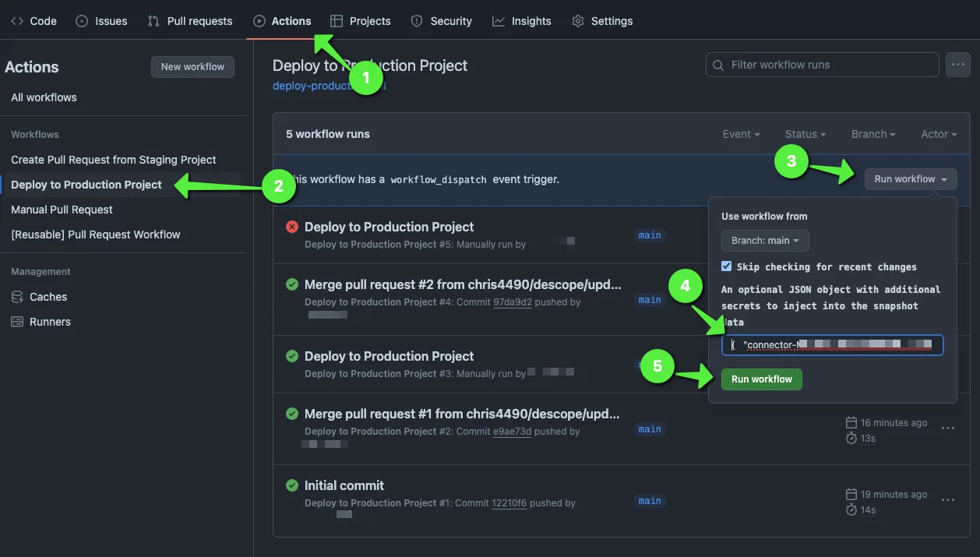This screenshot has height=557, width=980.
Task: Open the Event filter dropdown
Action: 740,134
